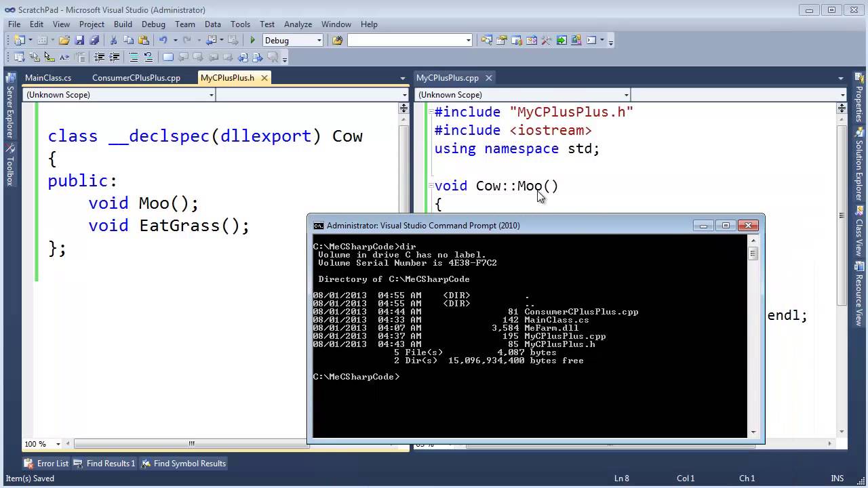Click inside the Find text box
The image size is (868, 488).
[x=406, y=41]
